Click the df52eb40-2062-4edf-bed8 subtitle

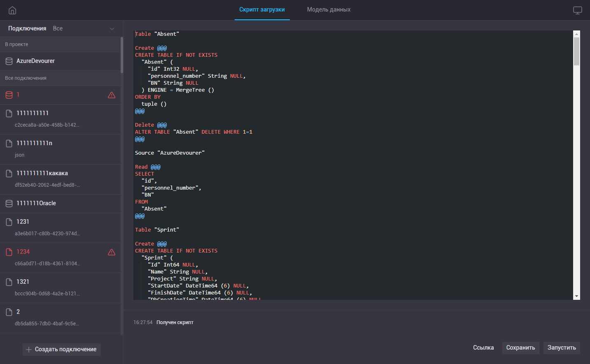point(47,185)
